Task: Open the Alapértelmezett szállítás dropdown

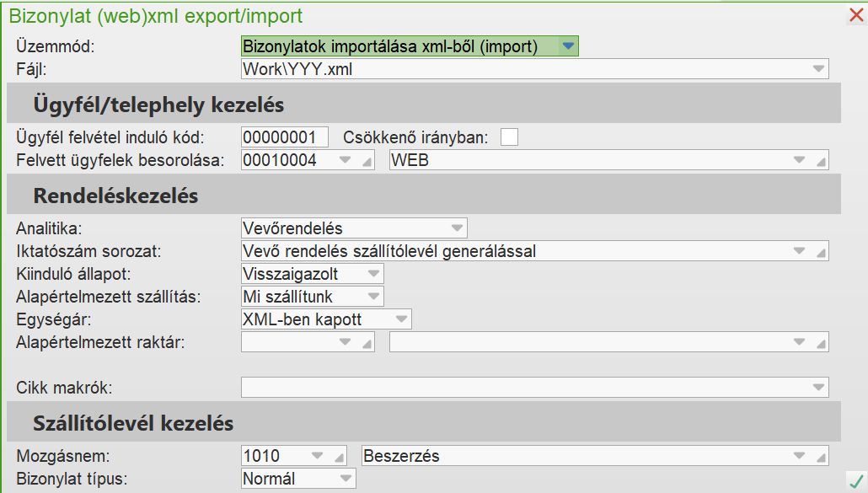Action: point(372,297)
